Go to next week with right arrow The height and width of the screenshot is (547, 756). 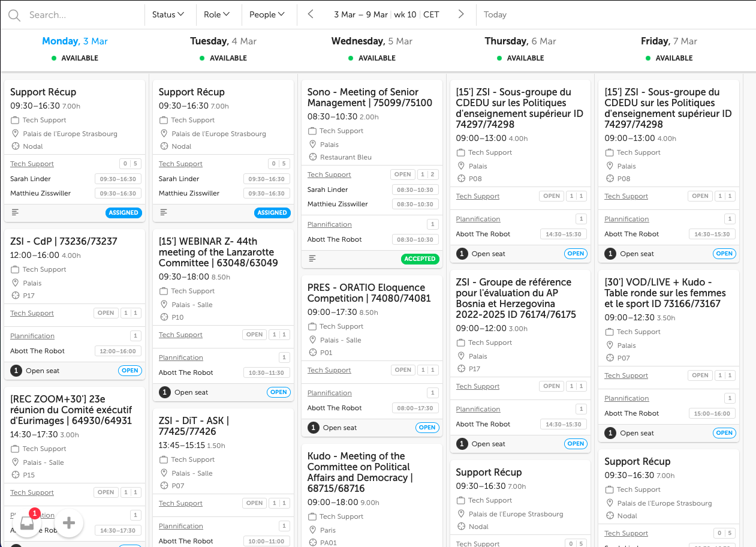click(x=460, y=14)
